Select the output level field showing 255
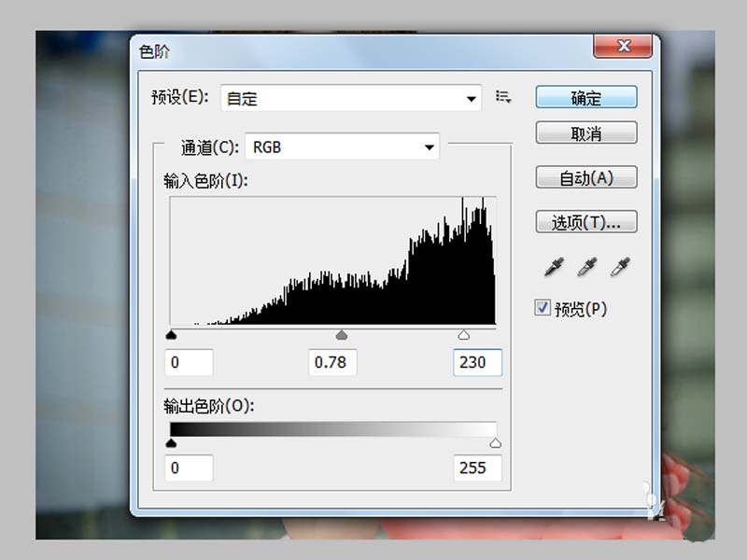This screenshot has width=747, height=560. point(477,468)
